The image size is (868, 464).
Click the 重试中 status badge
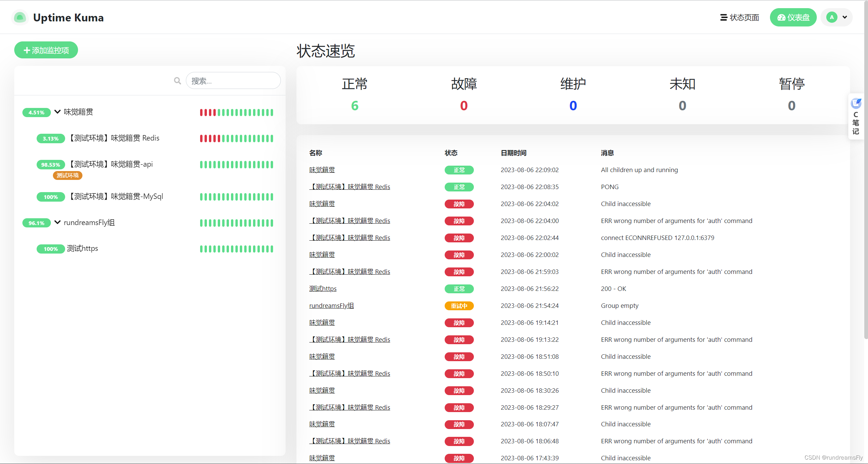click(459, 306)
